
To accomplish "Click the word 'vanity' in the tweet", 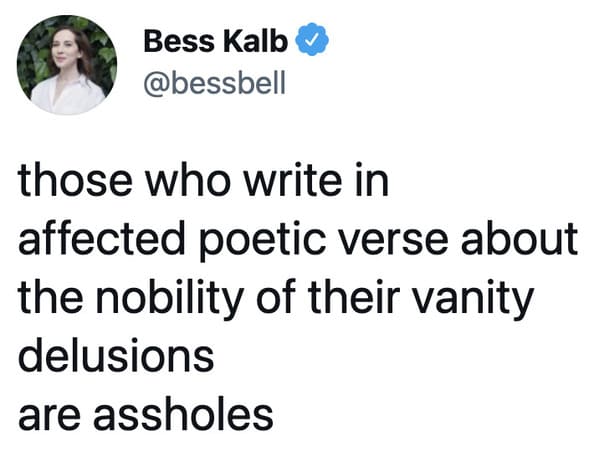I will (x=473, y=300).
